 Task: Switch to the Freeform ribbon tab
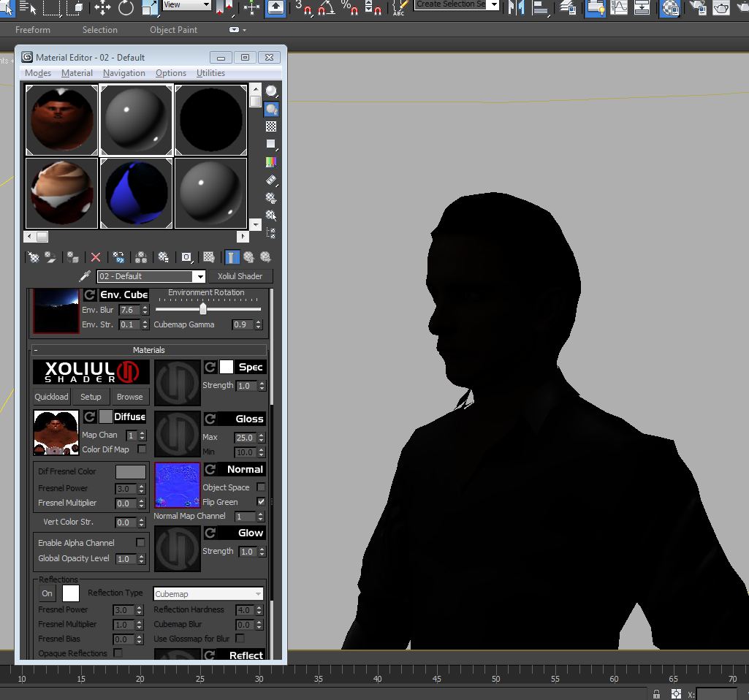(x=32, y=30)
